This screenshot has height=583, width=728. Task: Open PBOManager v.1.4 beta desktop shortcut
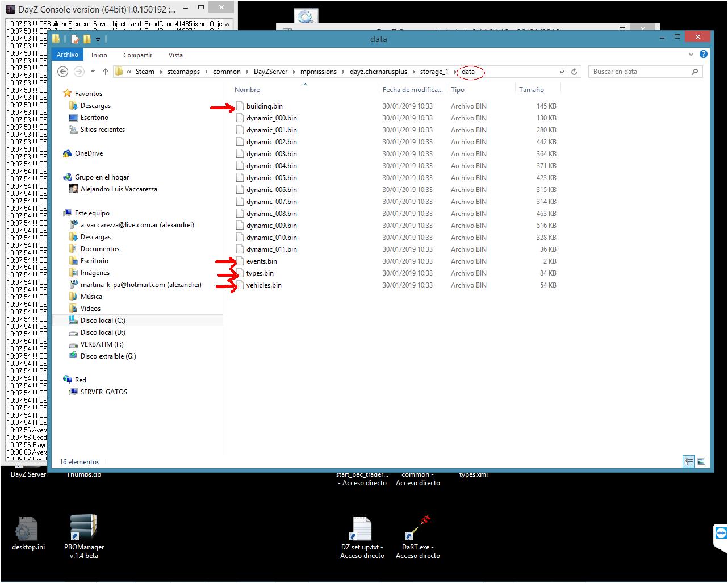[84, 536]
